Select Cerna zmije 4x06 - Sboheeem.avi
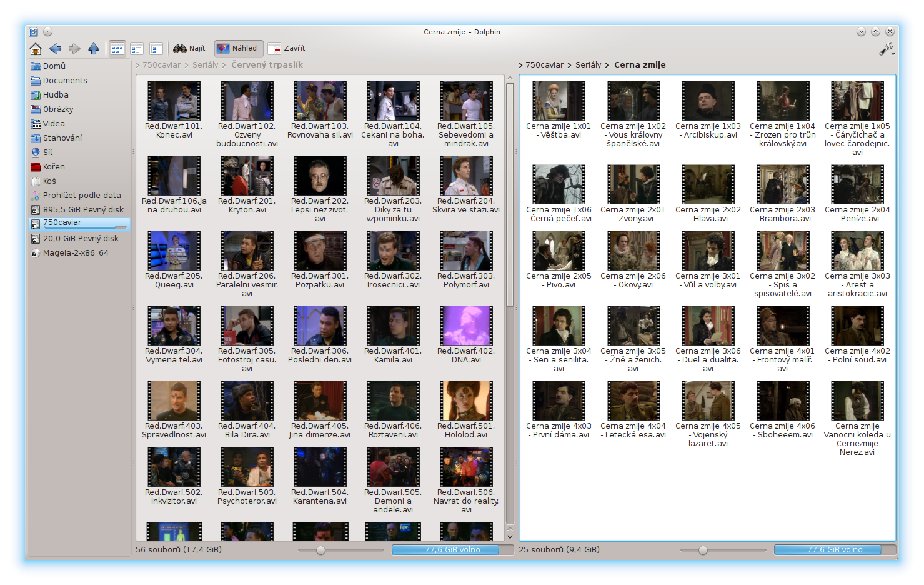The height and width of the screenshot is (585, 924). pos(783,401)
